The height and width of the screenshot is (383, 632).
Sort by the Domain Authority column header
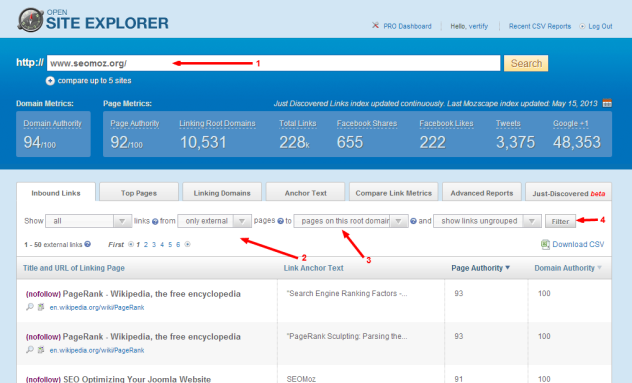click(x=564, y=268)
